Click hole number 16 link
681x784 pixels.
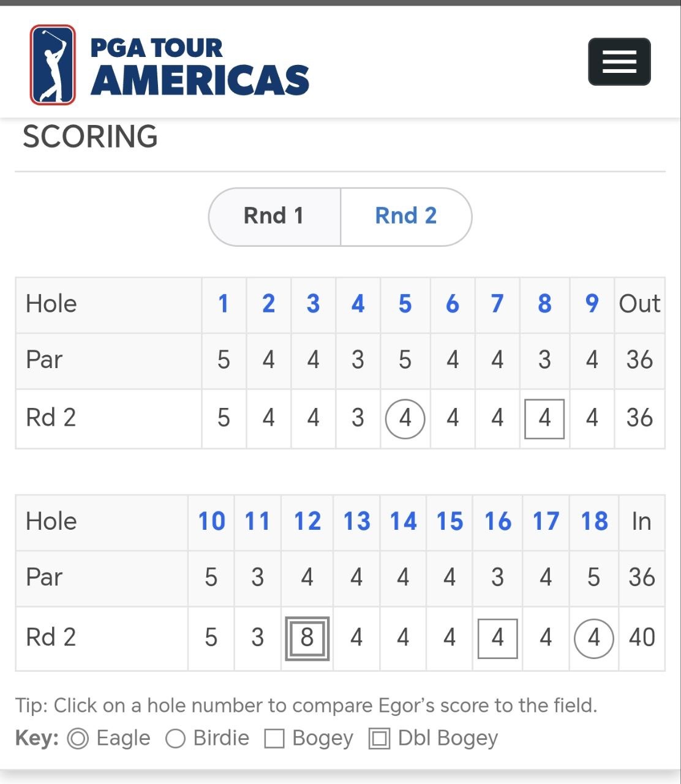497,522
